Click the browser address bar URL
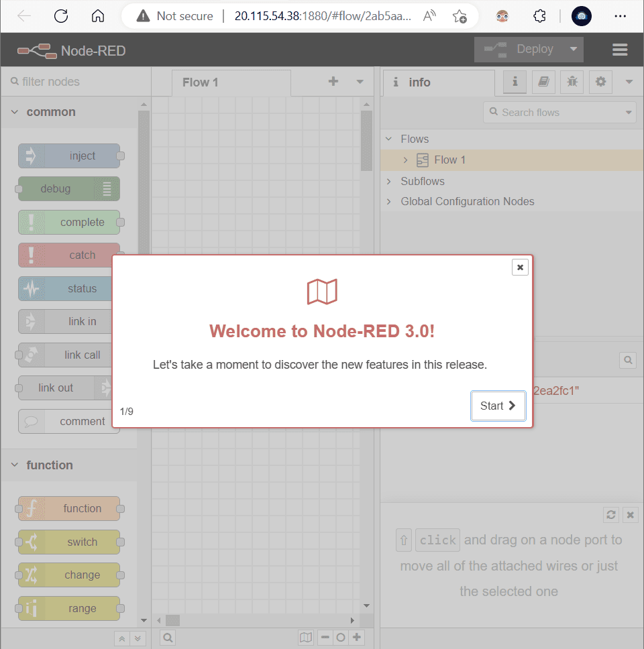 tap(323, 16)
